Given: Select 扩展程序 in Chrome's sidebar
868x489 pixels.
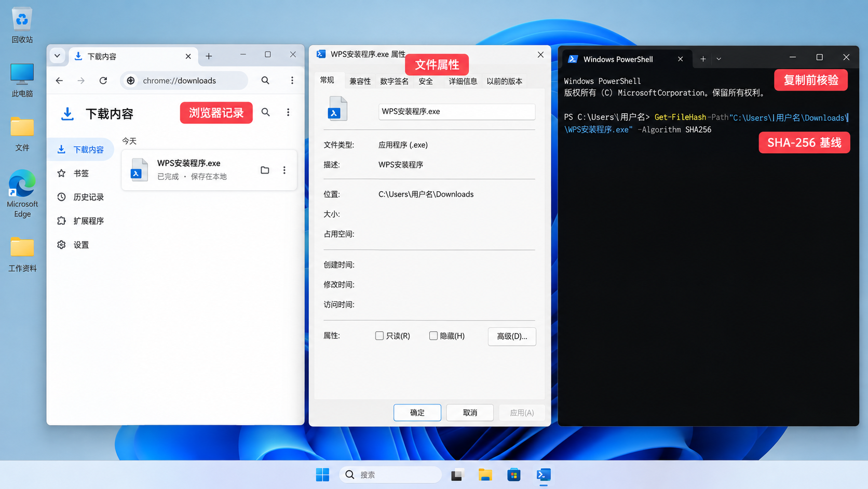Looking at the screenshot, I should (82, 221).
